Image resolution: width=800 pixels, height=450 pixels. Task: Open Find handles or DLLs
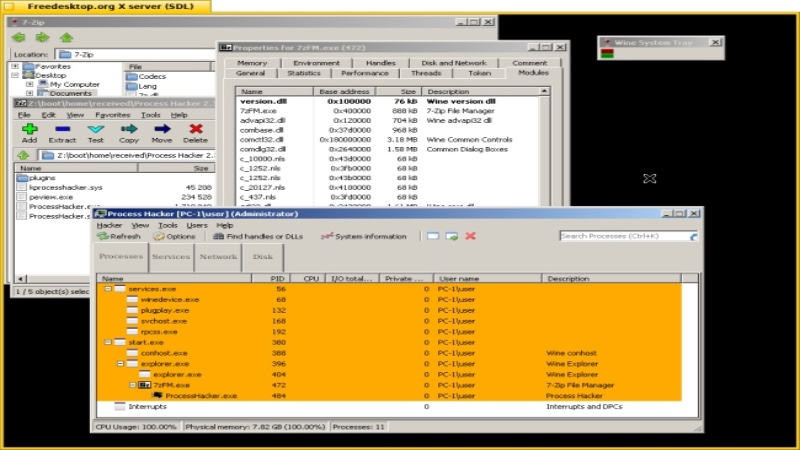coord(259,237)
